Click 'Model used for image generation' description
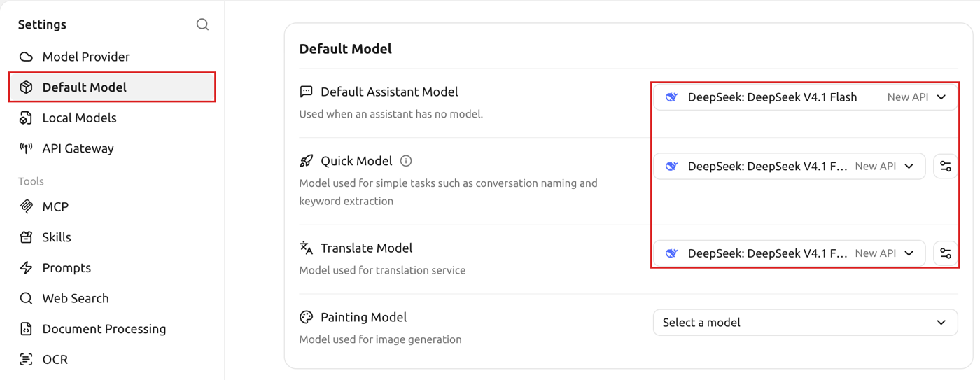This screenshot has width=980, height=380. tap(380, 339)
